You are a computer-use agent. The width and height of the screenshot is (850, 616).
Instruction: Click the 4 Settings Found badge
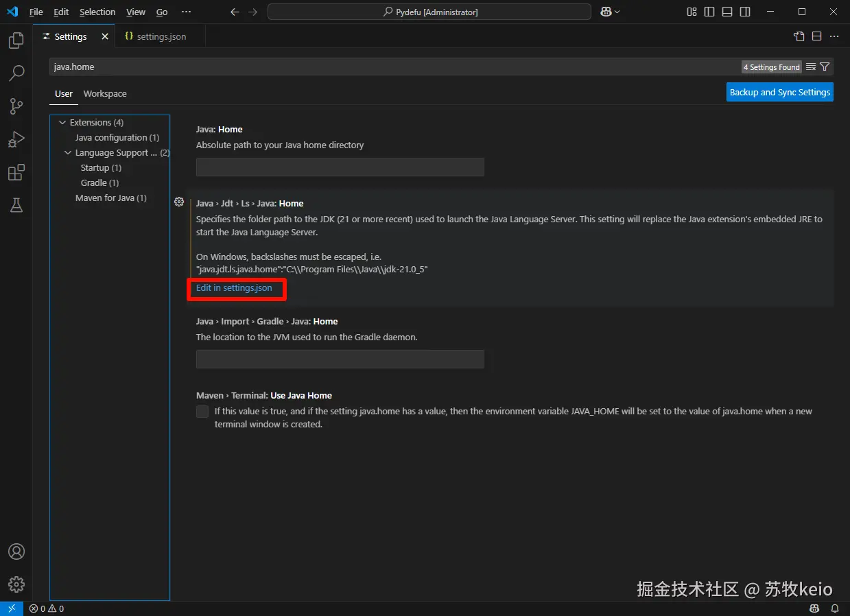click(772, 67)
